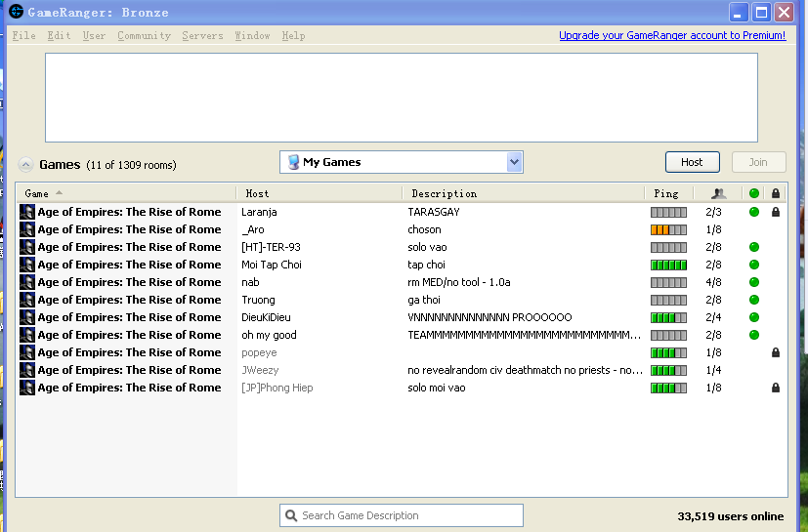
Task: Click the magnifier icon in the search box
Action: [x=290, y=515]
